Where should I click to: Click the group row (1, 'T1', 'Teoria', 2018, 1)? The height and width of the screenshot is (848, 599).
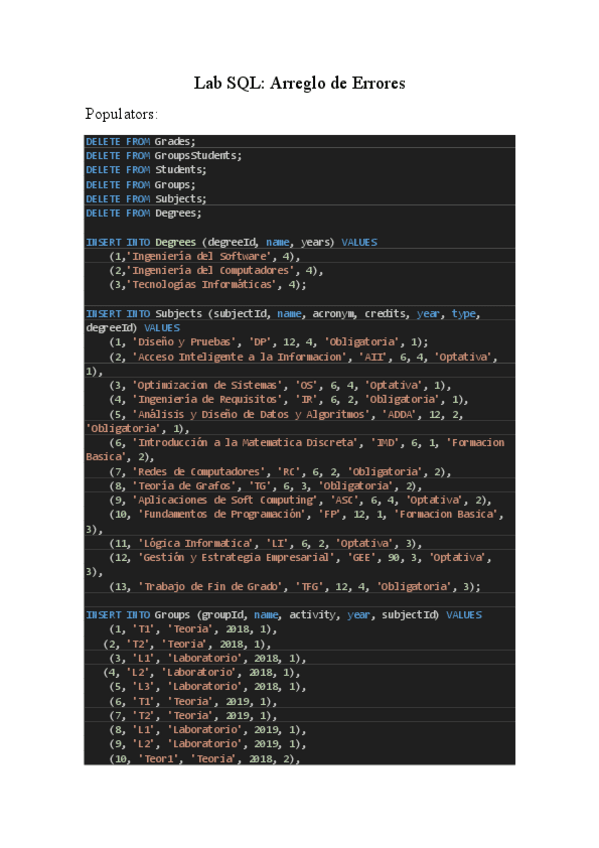pyautogui.click(x=193, y=630)
